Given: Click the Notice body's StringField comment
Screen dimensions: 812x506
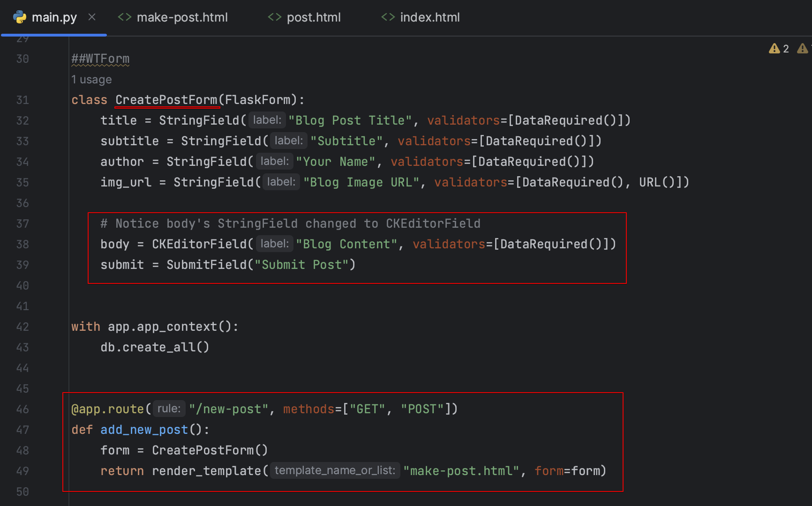Looking at the screenshot, I should click(x=291, y=223).
